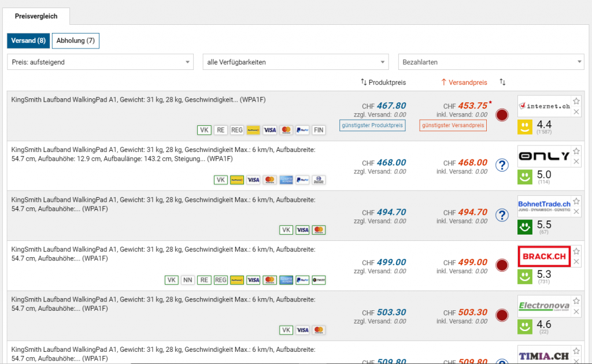
Task: Switch to the Abholung (7) tab
Action: point(75,40)
